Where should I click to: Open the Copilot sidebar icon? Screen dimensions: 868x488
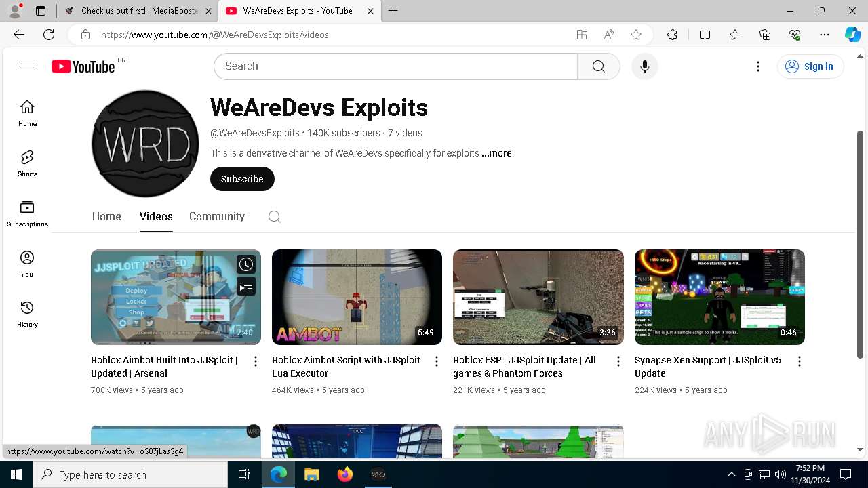pos(852,35)
